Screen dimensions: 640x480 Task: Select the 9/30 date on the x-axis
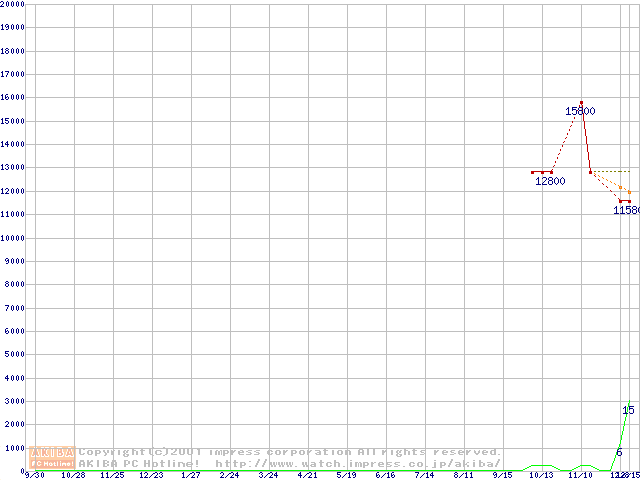pos(34,475)
